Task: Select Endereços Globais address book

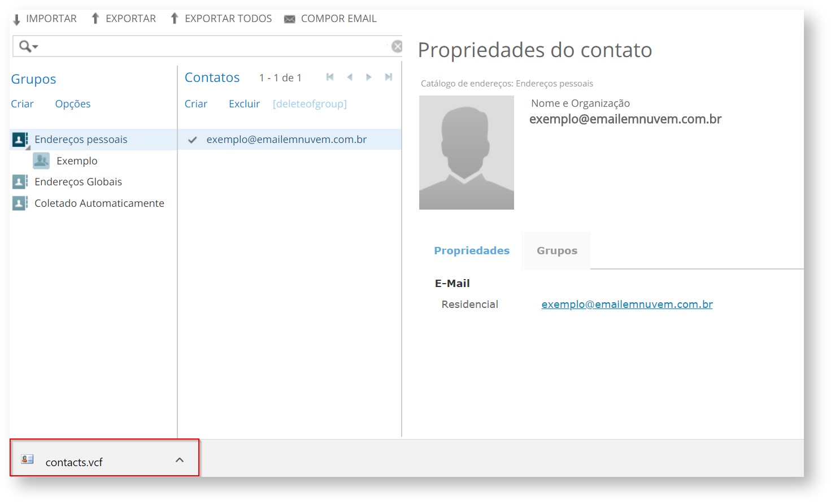Action: 78,182
